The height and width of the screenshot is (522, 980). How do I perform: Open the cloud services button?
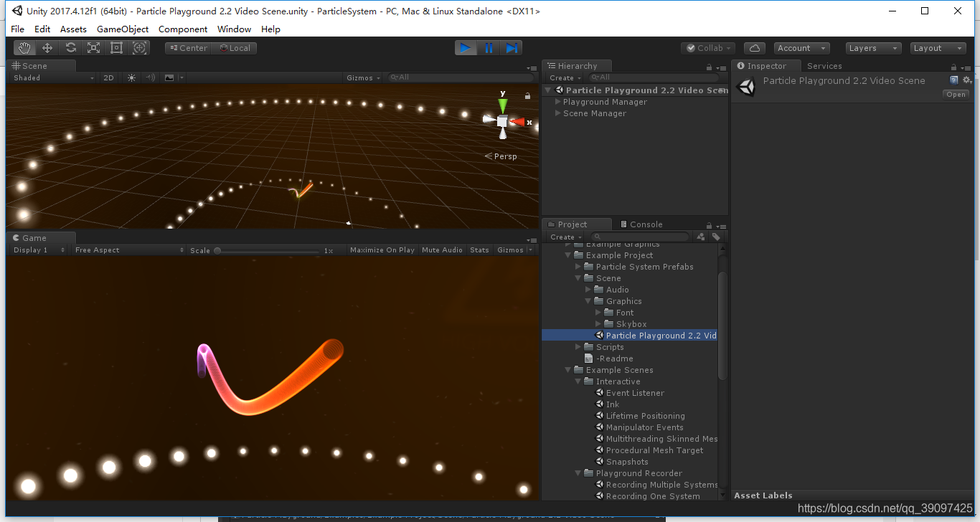point(754,48)
